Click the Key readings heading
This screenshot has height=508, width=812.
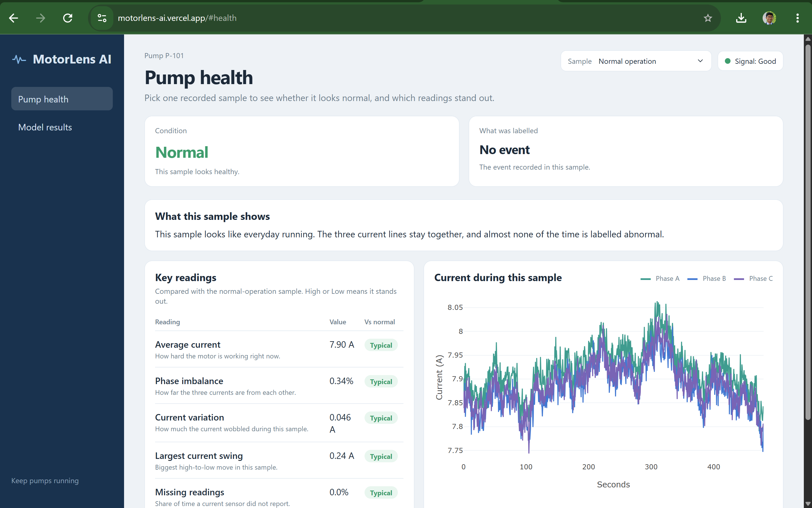[x=186, y=277]
